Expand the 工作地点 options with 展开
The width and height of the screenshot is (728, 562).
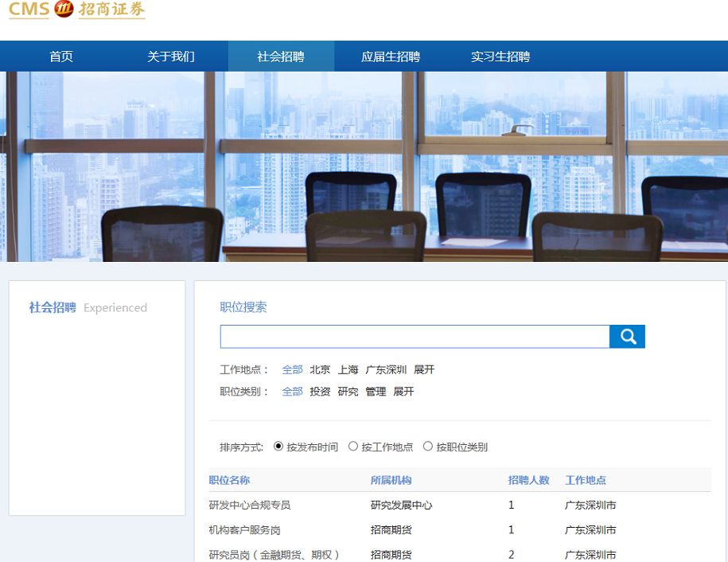(424, 369)
